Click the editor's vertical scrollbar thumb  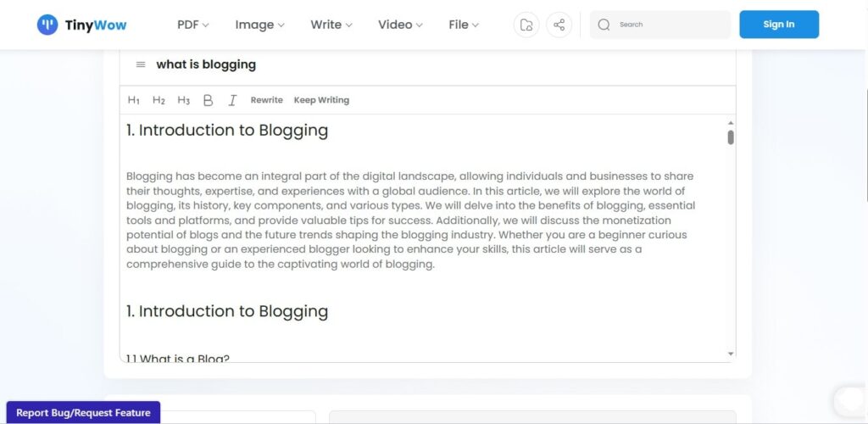[x=731, y=137]
